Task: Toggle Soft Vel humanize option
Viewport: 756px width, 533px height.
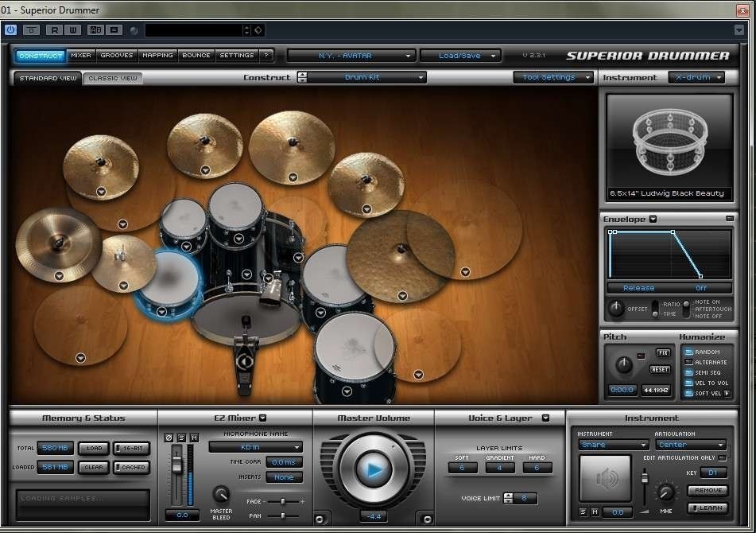Action: pos(688,394)
